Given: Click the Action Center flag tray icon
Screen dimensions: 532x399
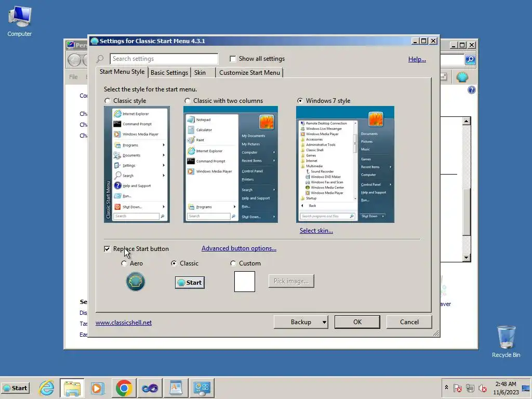Looking at the screenshot, I should pyautogui.click(x=457, y=388).
